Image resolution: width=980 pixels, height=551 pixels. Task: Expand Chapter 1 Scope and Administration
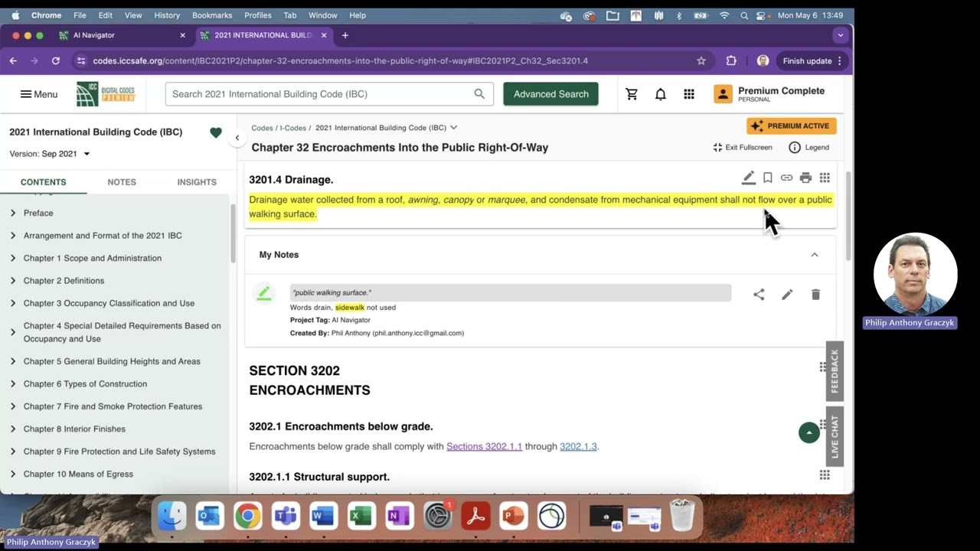(x=13, y=258)
